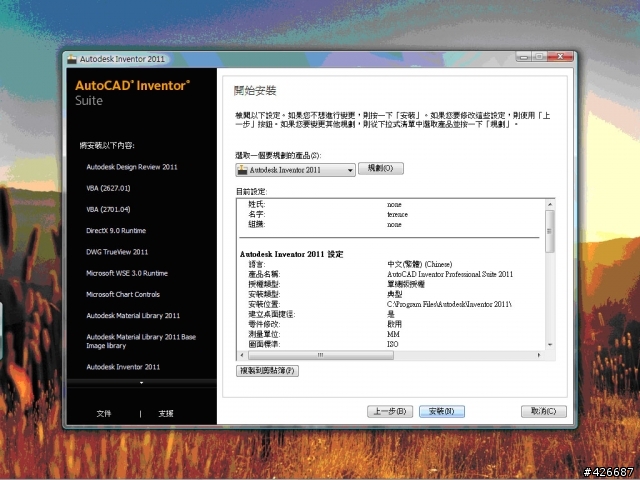Click the settings list scroll up arrow

pos(550,204)
